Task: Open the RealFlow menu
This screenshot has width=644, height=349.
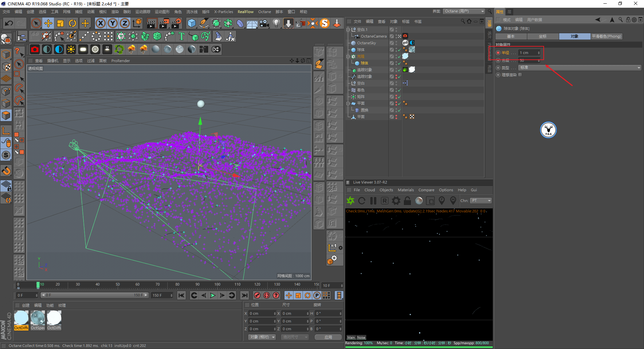Action: [246, 12]
